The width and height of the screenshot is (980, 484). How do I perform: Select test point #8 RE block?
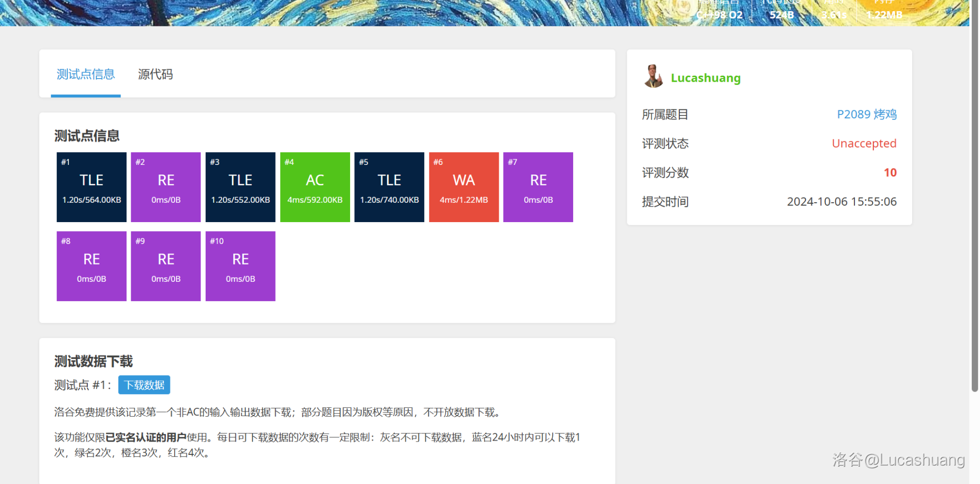tap(91, 266)
